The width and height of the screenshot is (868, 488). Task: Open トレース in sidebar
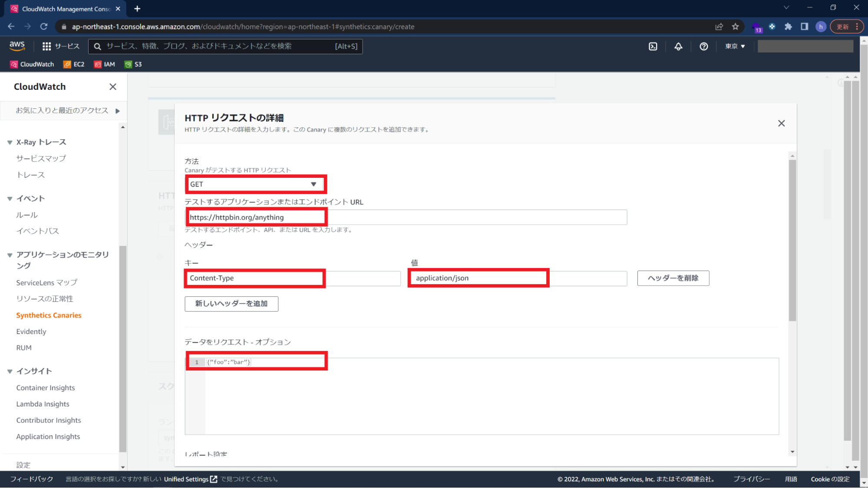[x=30, y=175]
